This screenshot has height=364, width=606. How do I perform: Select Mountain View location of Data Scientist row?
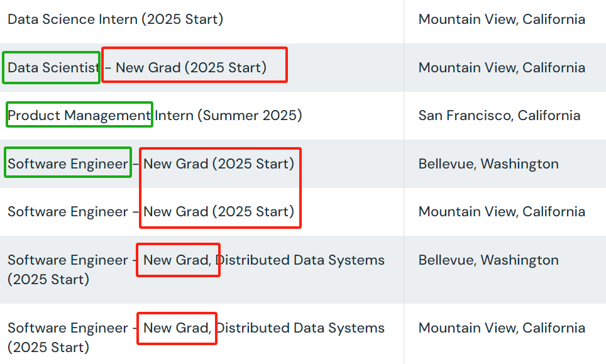point(502,67)
